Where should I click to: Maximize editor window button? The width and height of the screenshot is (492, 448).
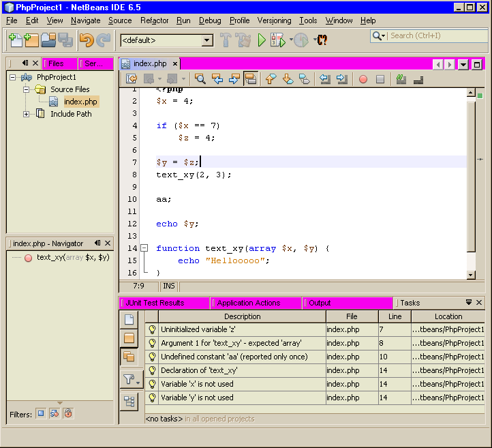click(x=477, y=65)
